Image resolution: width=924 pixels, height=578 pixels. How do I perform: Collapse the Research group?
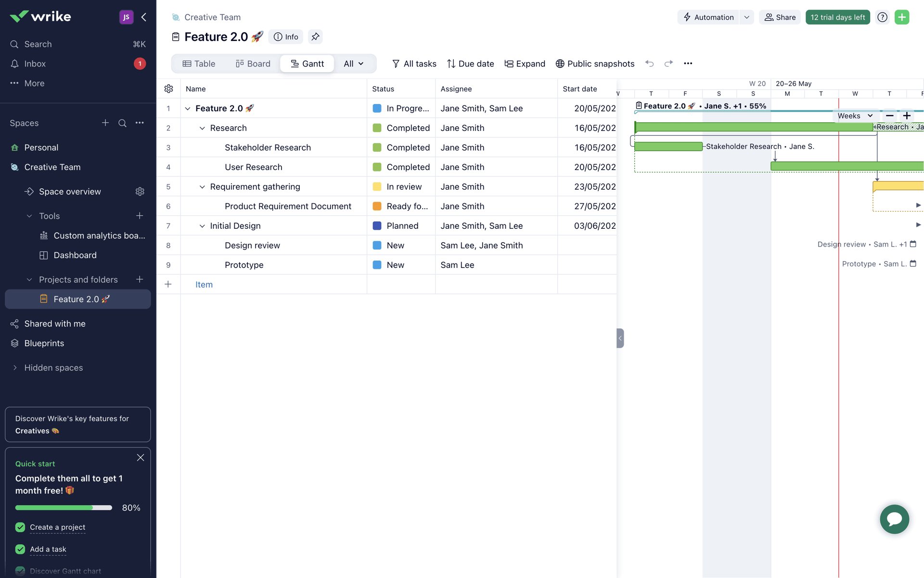pos(202,128)
